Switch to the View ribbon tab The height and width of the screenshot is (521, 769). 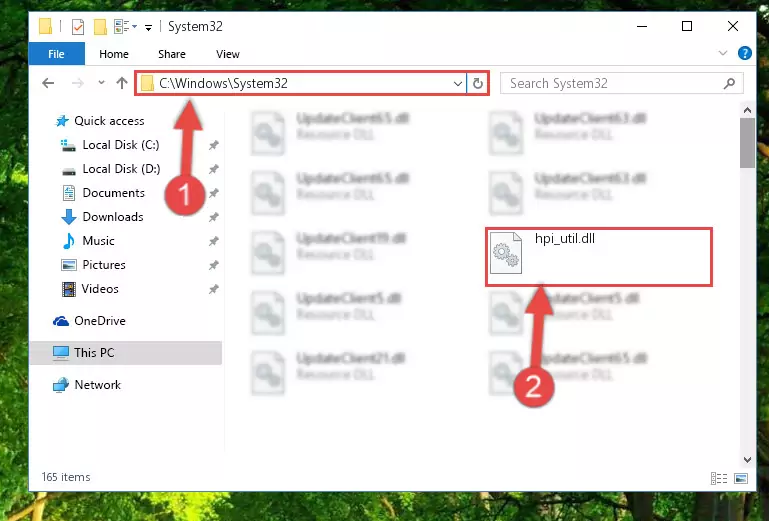pos(228,54)
